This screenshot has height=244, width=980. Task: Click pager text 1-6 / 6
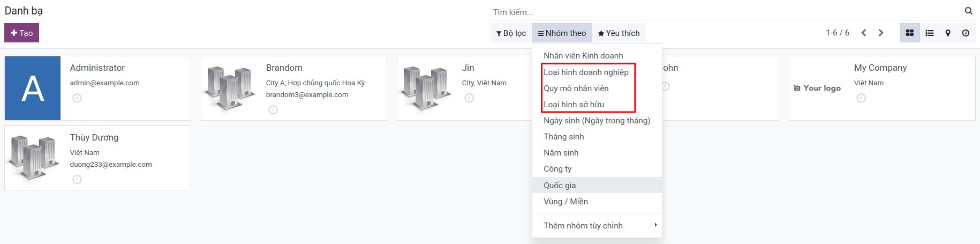(838, 33)
